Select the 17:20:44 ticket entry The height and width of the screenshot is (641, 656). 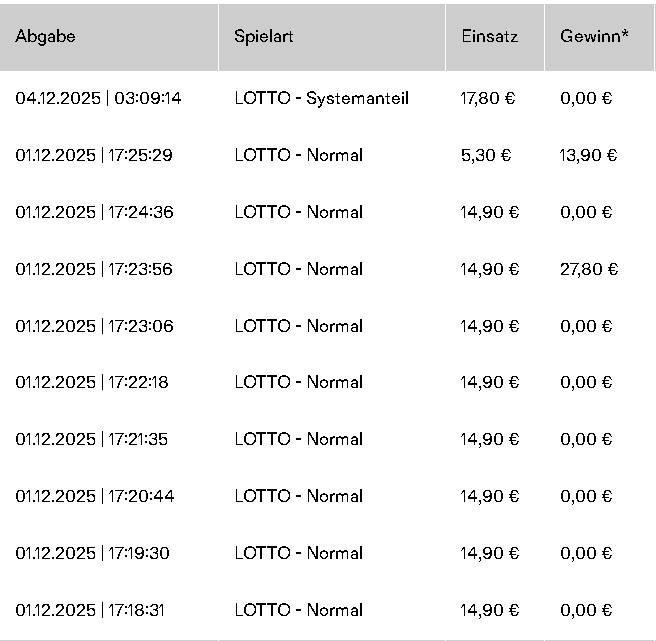click(94, 496)
